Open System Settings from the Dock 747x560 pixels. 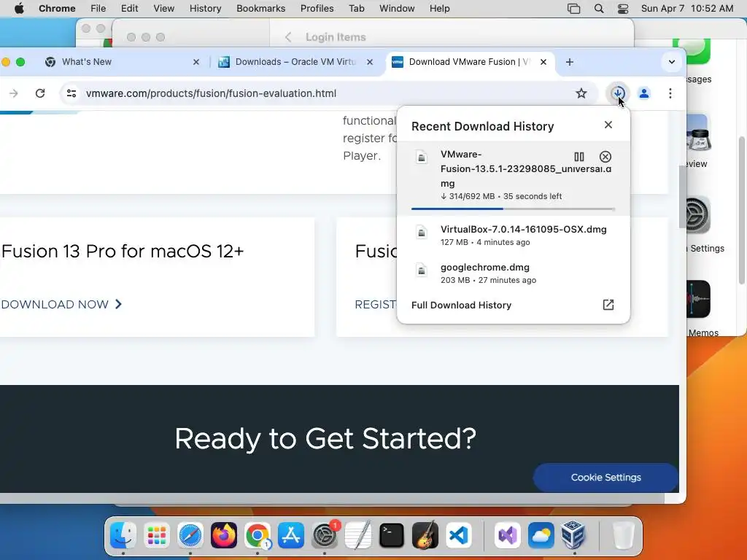325,535
